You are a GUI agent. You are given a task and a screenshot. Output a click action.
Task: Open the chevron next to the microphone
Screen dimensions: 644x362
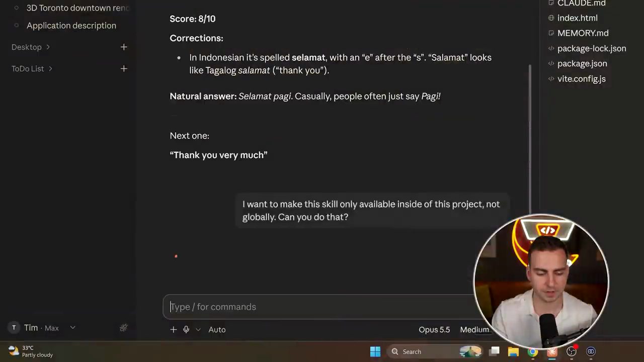(198, 330)
